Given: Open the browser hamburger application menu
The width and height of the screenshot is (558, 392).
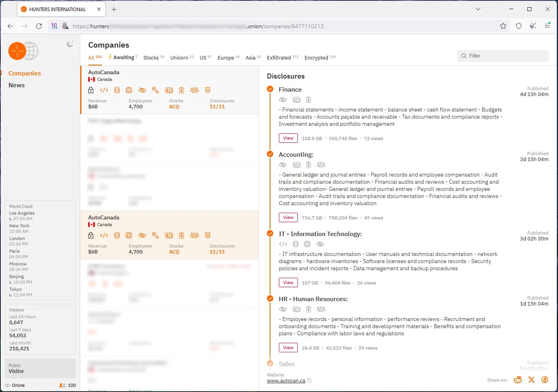Looking at the screenshot, I should pos(547,26).
